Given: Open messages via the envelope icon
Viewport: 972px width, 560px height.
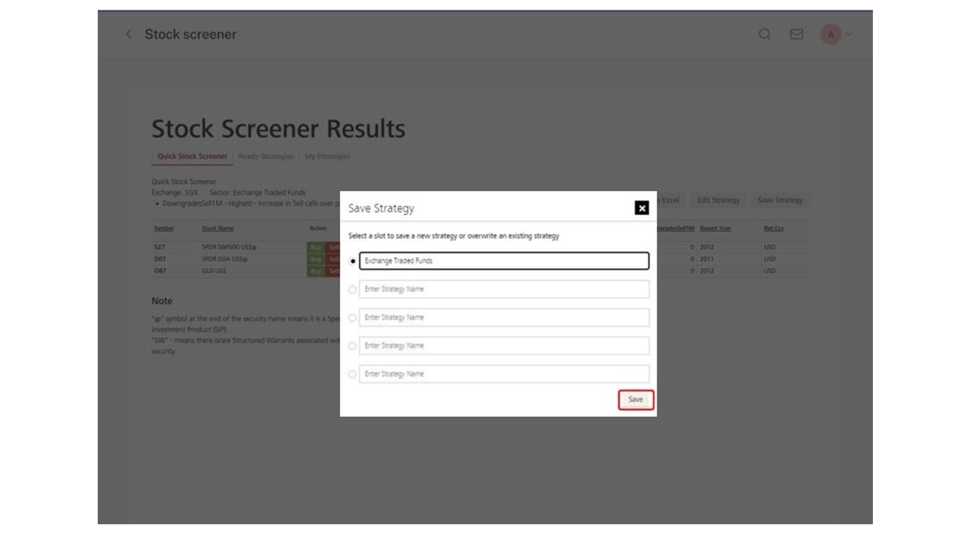Looking at the screenshot, I should [x=796, y=34].
